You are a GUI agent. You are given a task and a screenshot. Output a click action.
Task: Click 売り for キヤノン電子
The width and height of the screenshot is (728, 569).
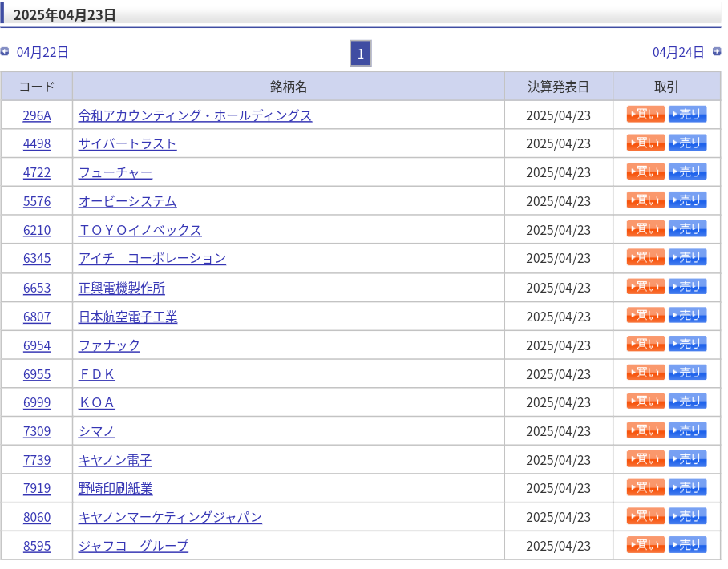(687, 459)
